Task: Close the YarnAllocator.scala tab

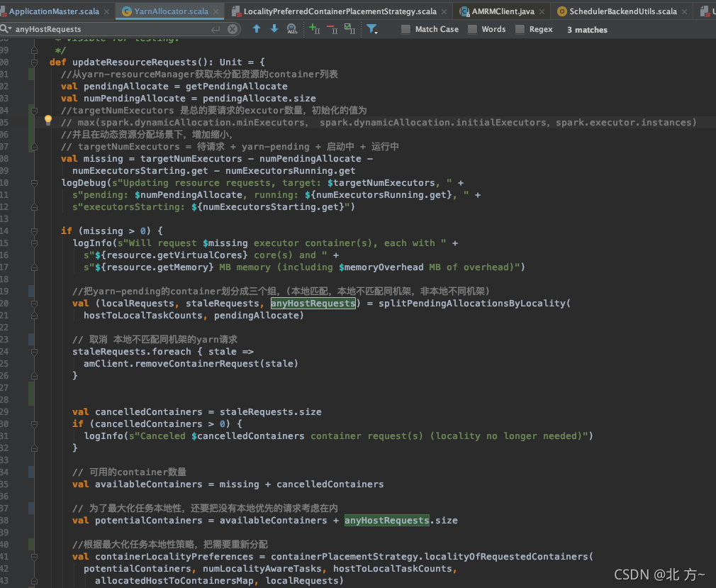Action: tap(216, 11)
